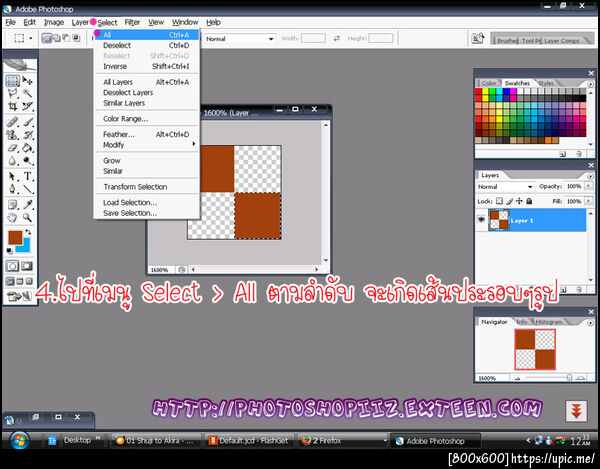Viewport: 600px width, 469px height.
Task: Switch to Standard Screen mode
Action: [x=10, y=282]
